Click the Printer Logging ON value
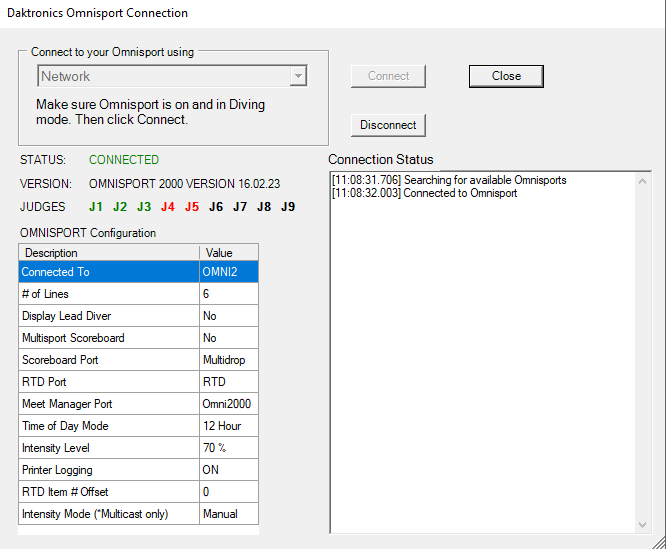The width and height of the screenshot is (666, 549). click(x=229, y=470)
